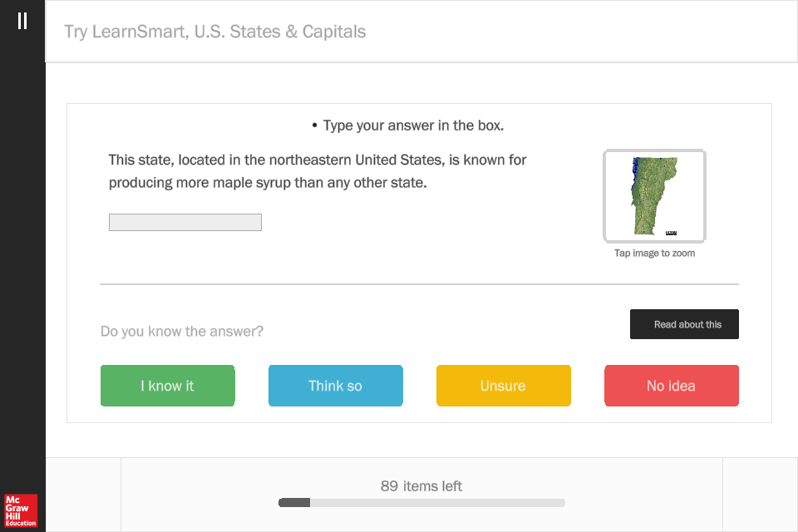Click the empty bottom-left footer cell
This screenshot has width=798, height=532.
tap(83, 495)
